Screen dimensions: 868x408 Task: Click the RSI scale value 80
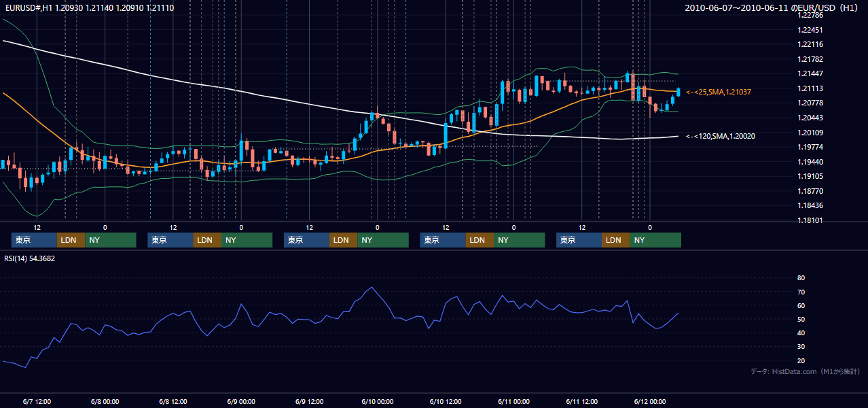(801, 278)
